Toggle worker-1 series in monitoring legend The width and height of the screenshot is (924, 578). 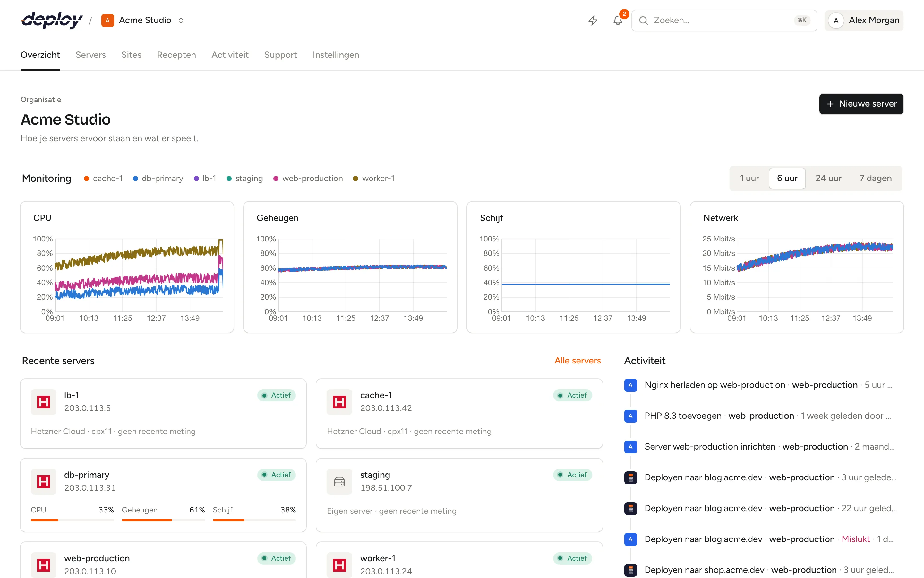click(373, 179)
